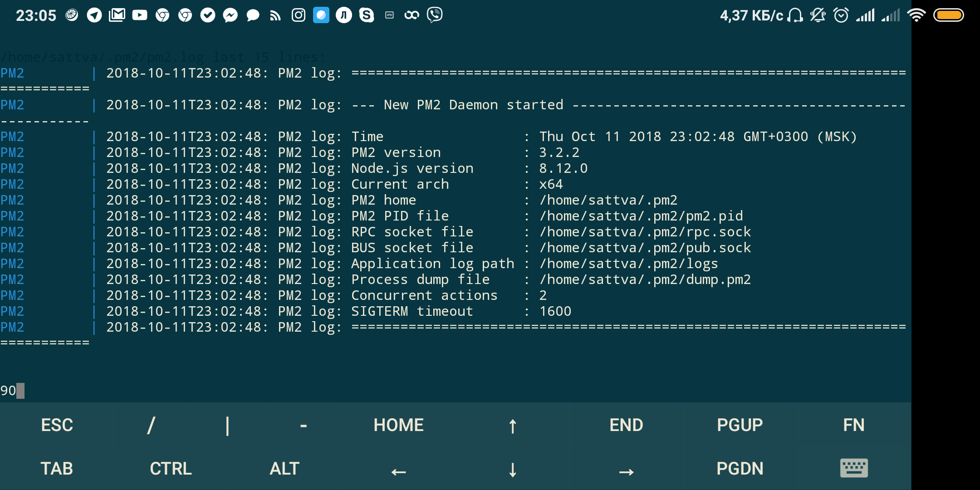The image size is (980, 490).
Task: Tap the faded pm2.log last 15 lines header
Action: [x=163, y=57]
